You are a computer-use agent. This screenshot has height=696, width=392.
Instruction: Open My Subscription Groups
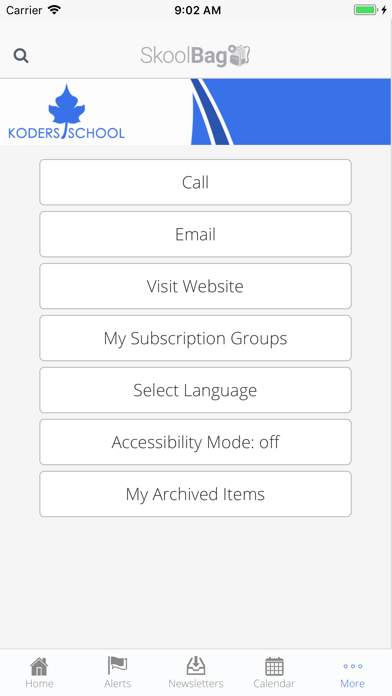click(195, 338)
